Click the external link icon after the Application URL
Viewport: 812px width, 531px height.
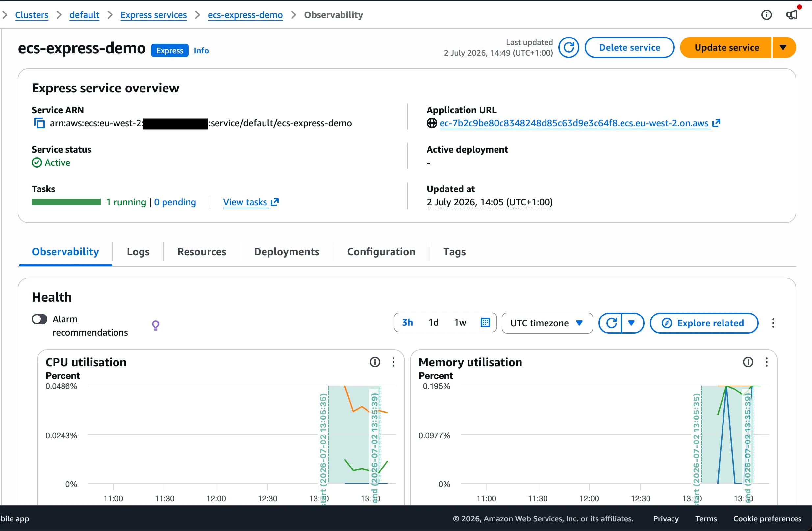[x=716, y=123]
